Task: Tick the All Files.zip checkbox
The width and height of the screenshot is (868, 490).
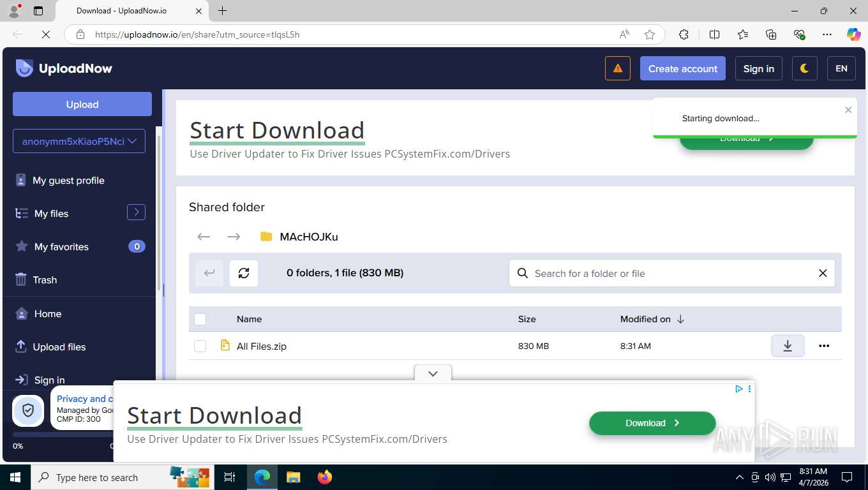Action: point(200,346)
